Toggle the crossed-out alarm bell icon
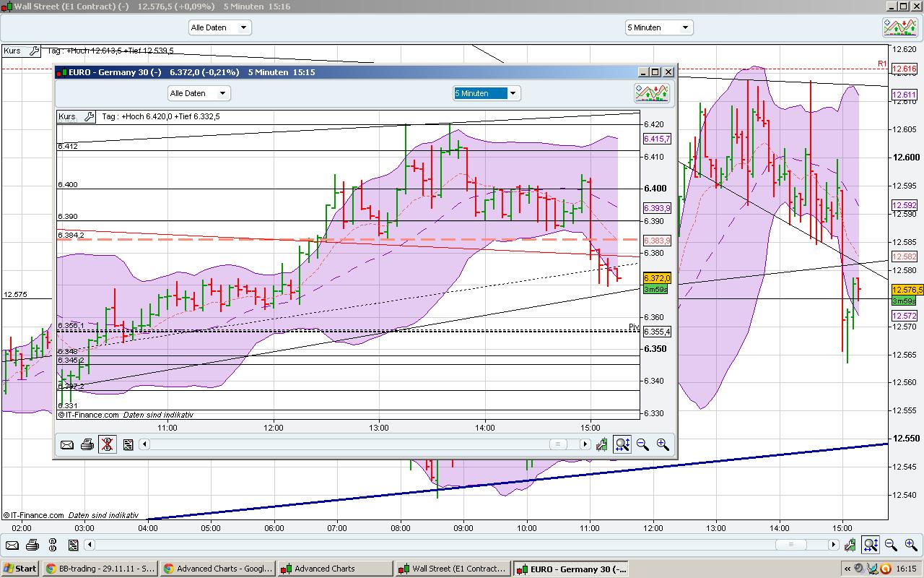 [x=107, y=444]
